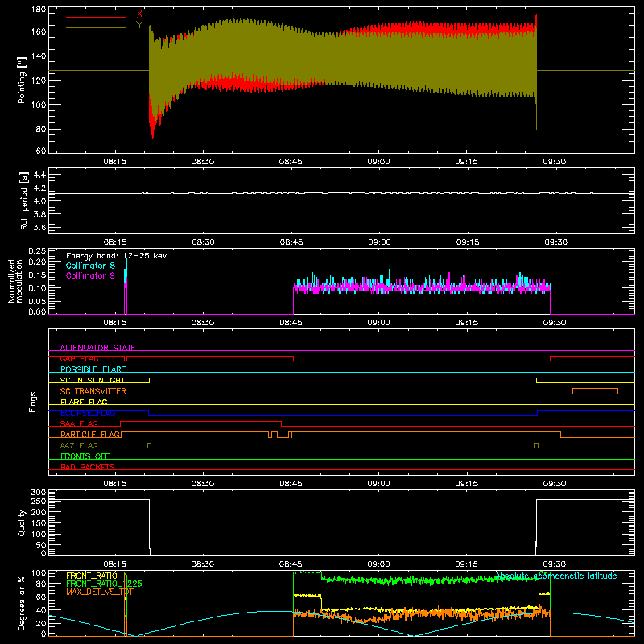Screen dimensions: 644x644
Task: Select the Quality axis title
Action: coord(22,522)
